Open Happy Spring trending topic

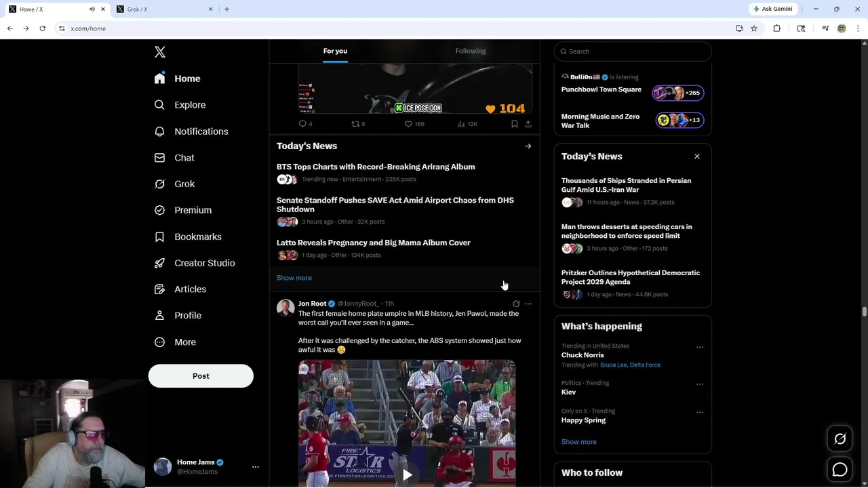(x=583, y=420)
